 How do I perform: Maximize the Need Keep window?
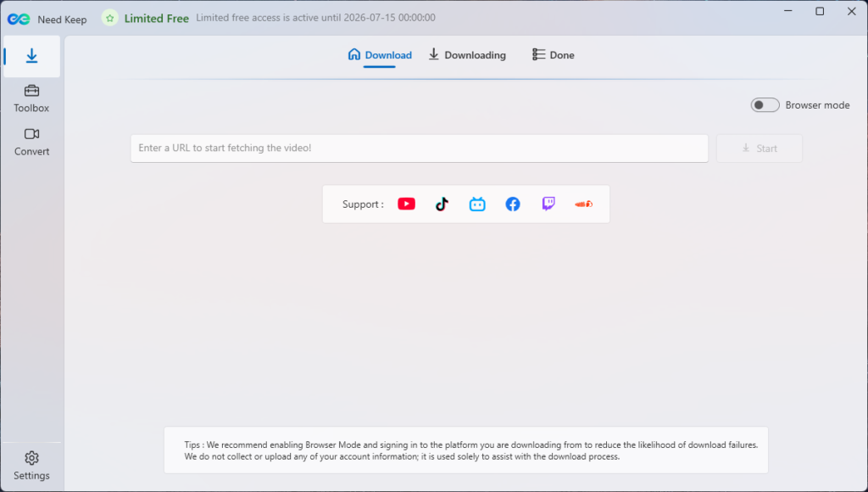pyautogui.click(x=820, y=11)
